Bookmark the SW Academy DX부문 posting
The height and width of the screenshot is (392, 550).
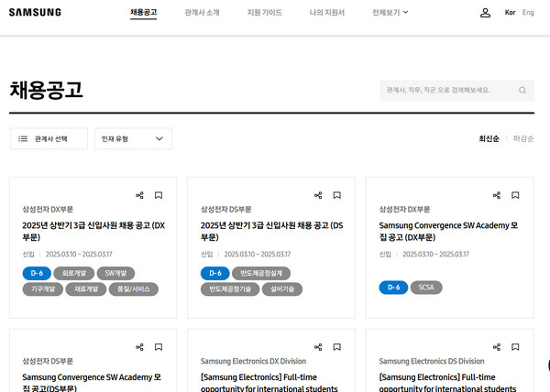[x=515, y=195]
